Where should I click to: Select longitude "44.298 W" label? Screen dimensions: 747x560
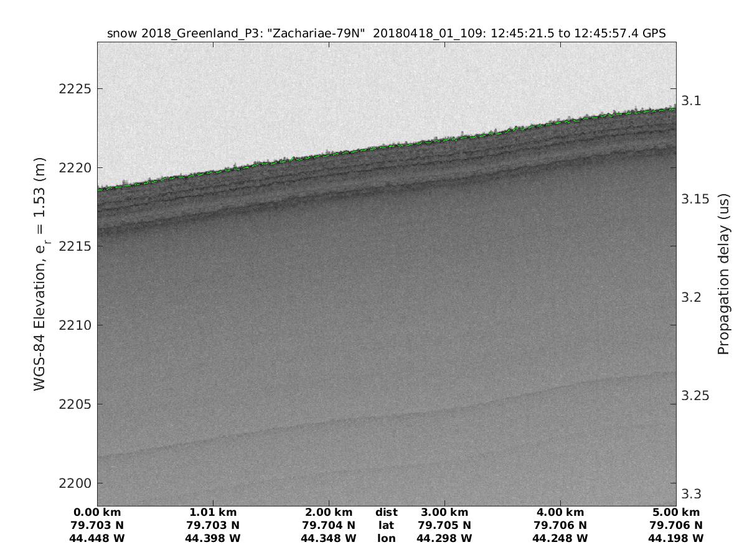[x=444, y=538]
